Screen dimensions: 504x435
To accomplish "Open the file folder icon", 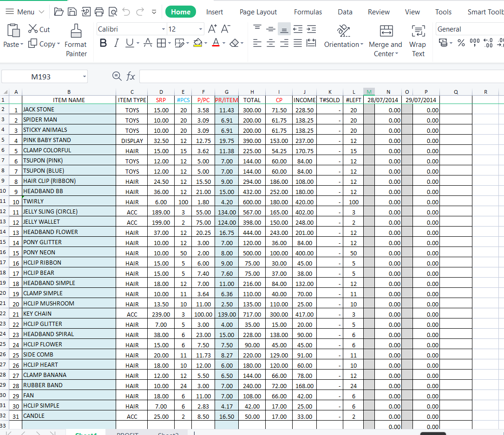I will click(x=59, y=12).
